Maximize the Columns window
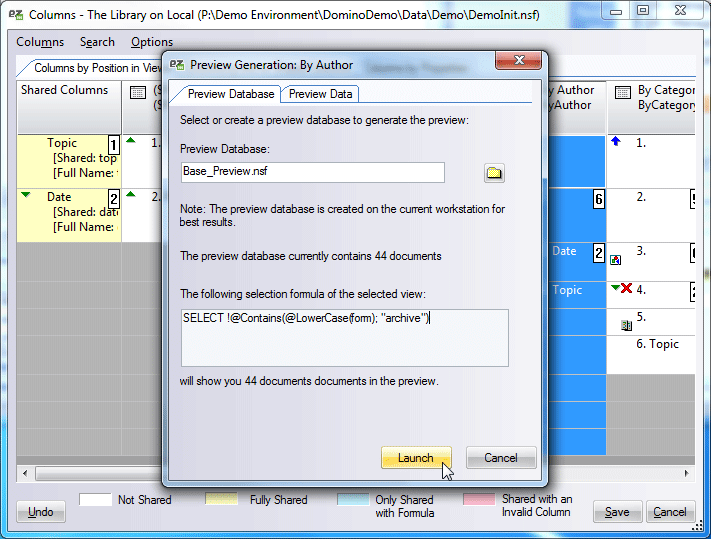 (643, 11)
